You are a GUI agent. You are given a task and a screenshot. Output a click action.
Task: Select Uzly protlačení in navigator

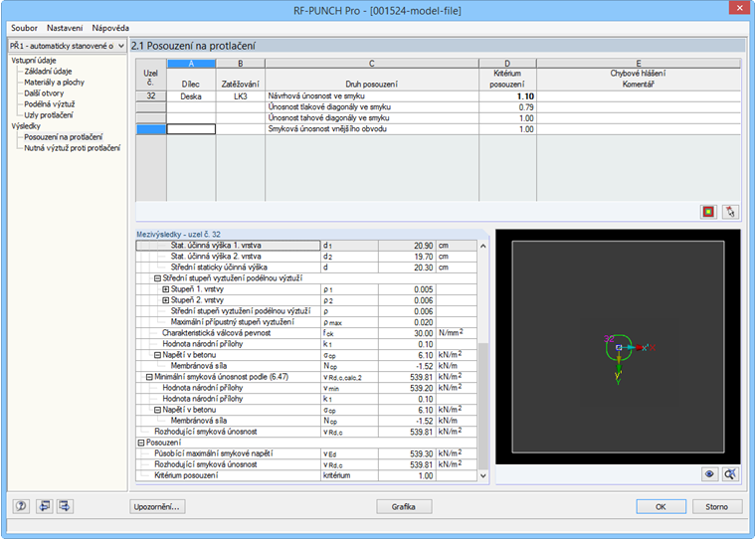[49, 115]
